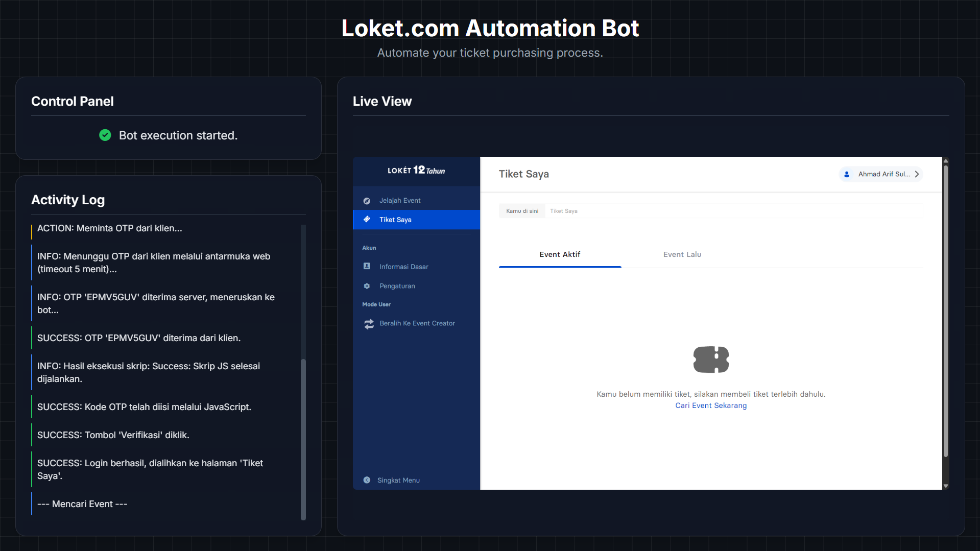980x551 pixels.
Task: Click the user avatar beside Ahmad Arif
Action: coord(847,174)
